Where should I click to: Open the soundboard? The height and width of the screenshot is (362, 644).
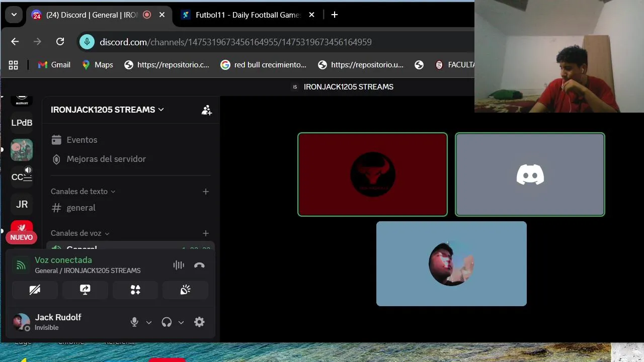point(186,290)
